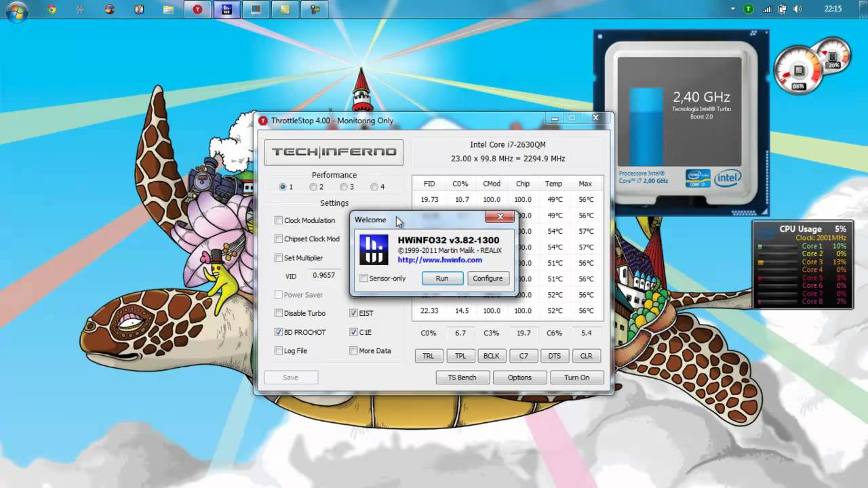Click the clock showing 22:15
Viewport: 868px width, 488px height.
(x=833, y=9)
